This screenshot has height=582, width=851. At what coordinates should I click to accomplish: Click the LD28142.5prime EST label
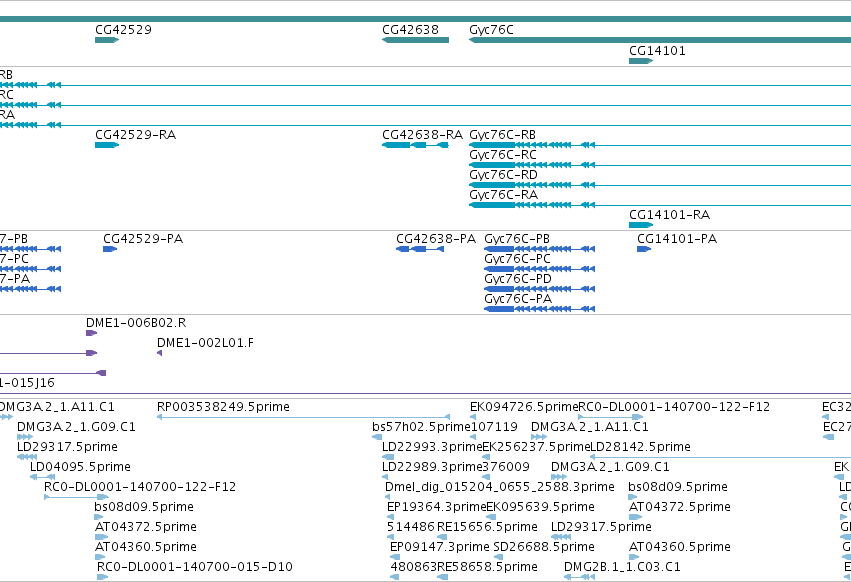tap(640, 447)
